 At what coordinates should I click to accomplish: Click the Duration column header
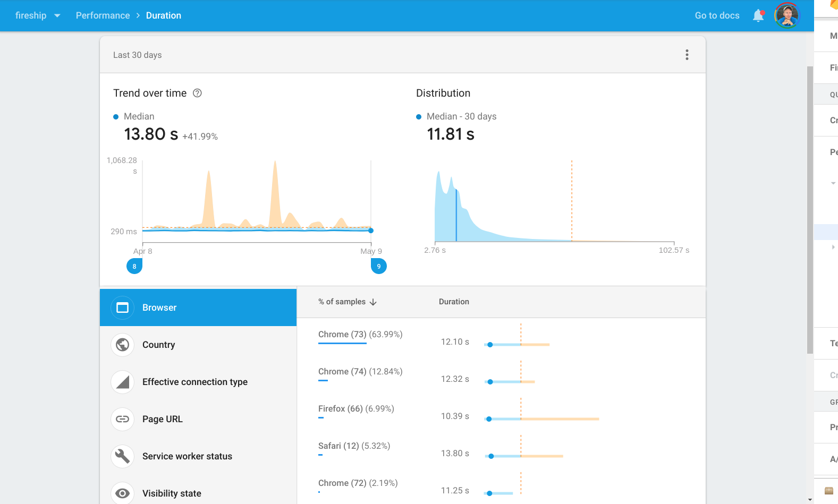[x=454, y=302]
